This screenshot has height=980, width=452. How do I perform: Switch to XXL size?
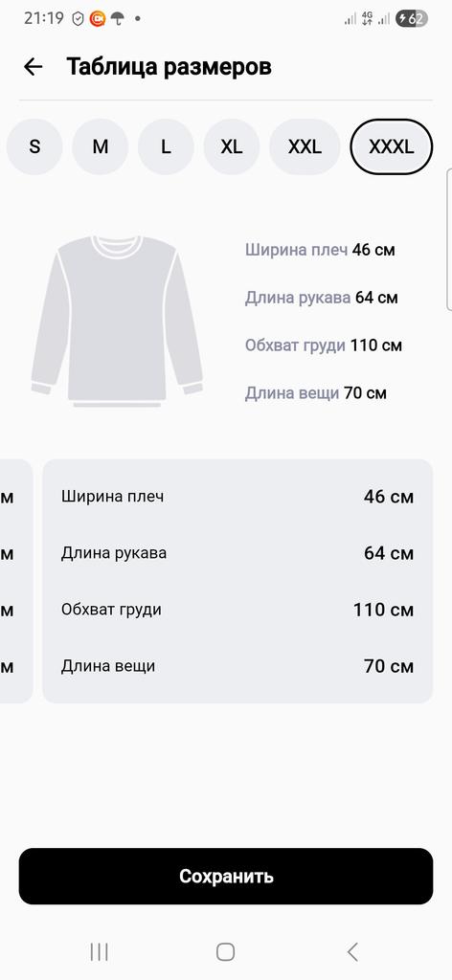(x=305, y=146)
